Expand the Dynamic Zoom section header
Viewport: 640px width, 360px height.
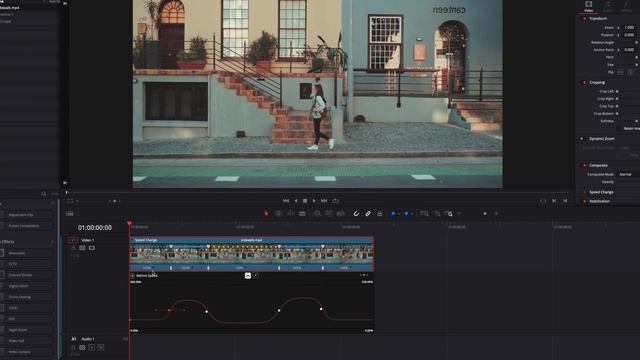click(x=602, y=139)
